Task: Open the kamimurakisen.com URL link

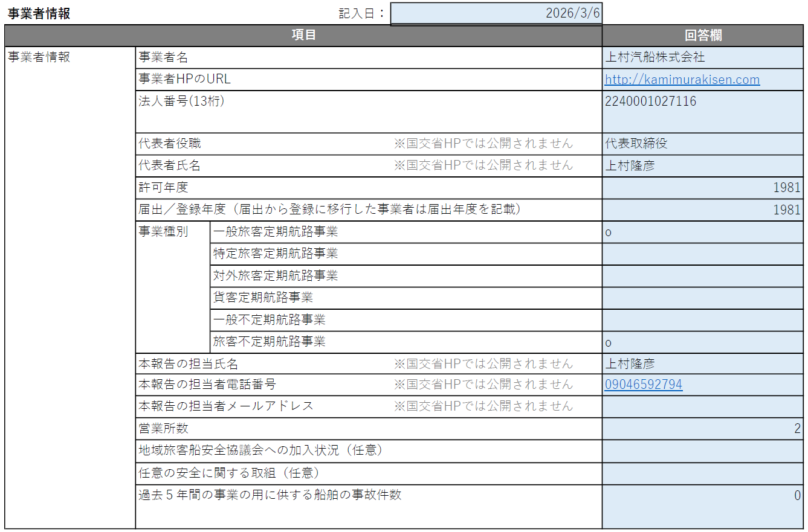Action: point(682,80)
